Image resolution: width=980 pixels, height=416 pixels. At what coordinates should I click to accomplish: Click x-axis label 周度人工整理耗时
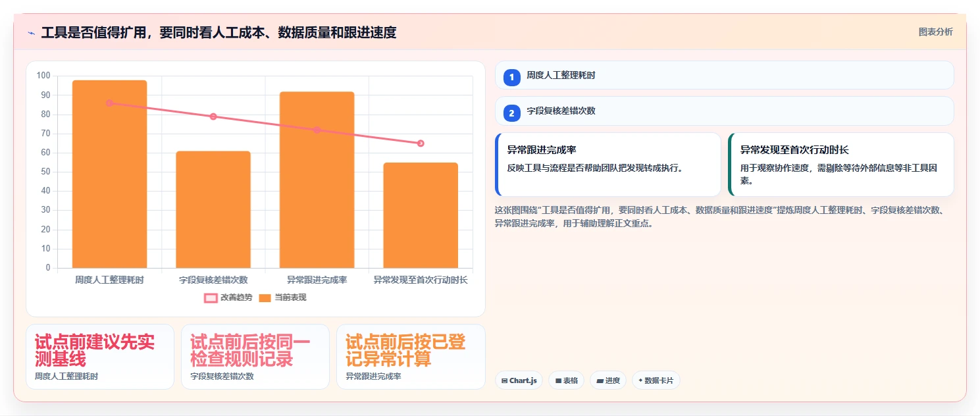pos(109,280)
